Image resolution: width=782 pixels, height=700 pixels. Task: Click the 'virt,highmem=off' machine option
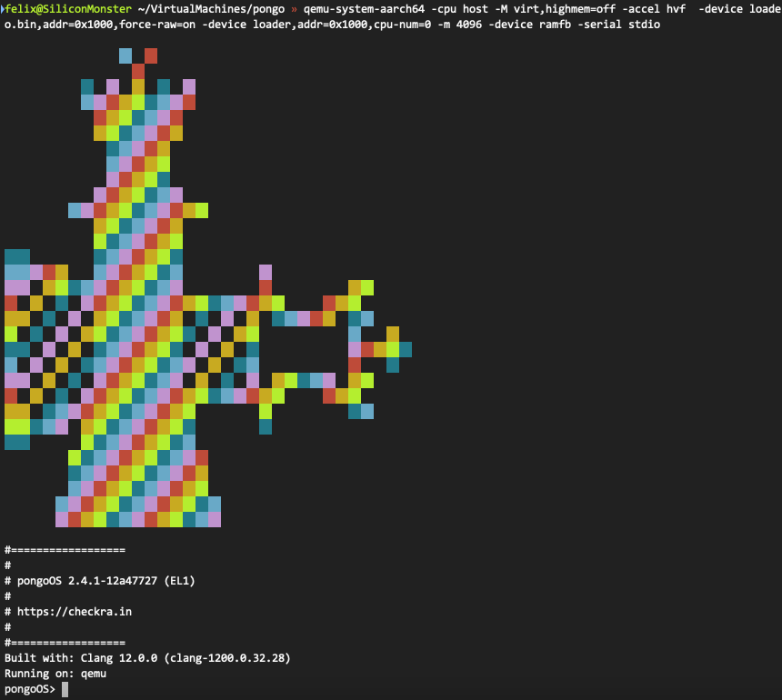click(565, 9)
